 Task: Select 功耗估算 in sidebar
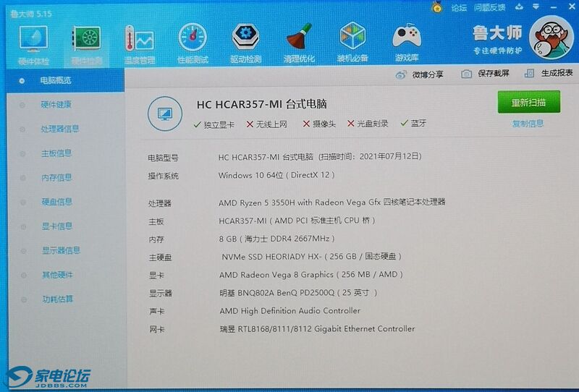coord(58,299)
